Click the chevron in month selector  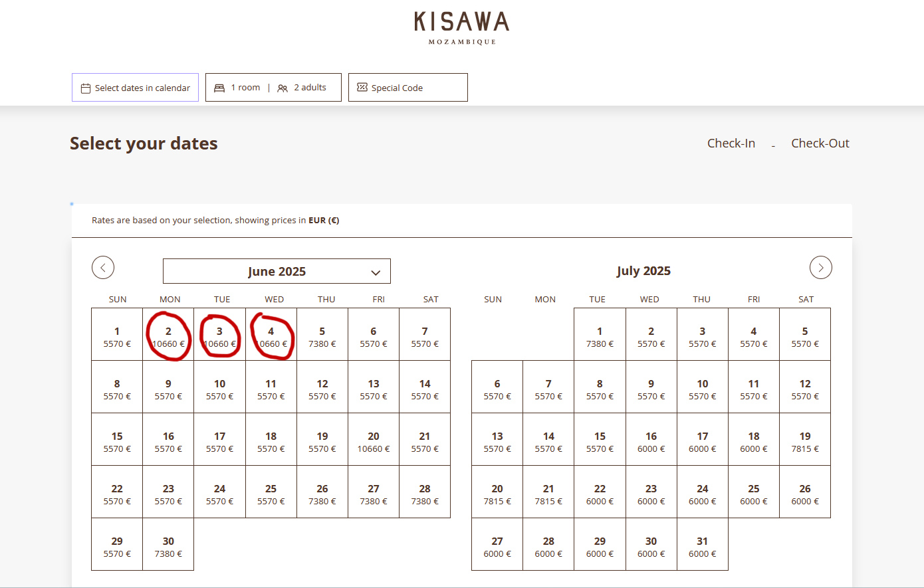click(x=376, y=272)
